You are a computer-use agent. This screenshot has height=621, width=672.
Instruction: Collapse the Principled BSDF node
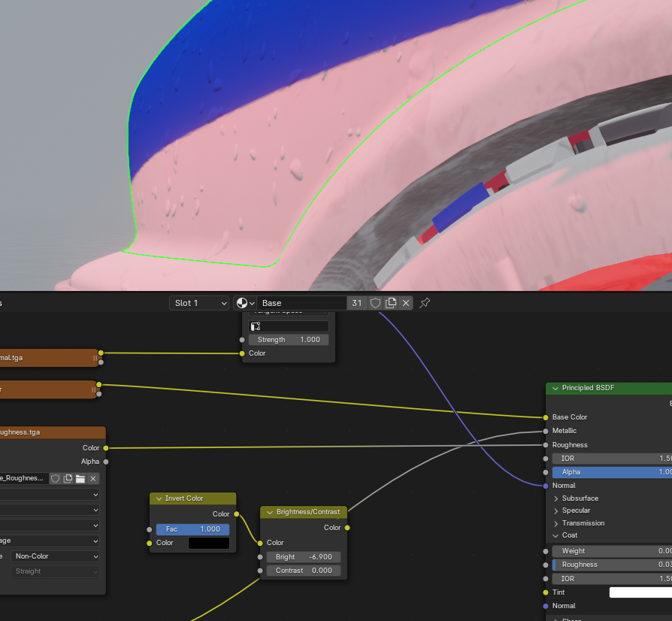555,388
